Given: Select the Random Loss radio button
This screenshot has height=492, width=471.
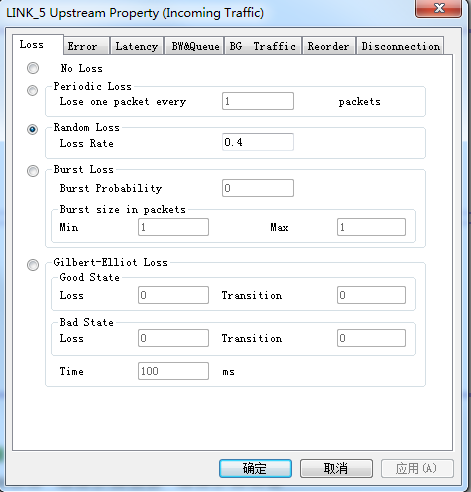Looking at the screenshot, I should (33, 129).
